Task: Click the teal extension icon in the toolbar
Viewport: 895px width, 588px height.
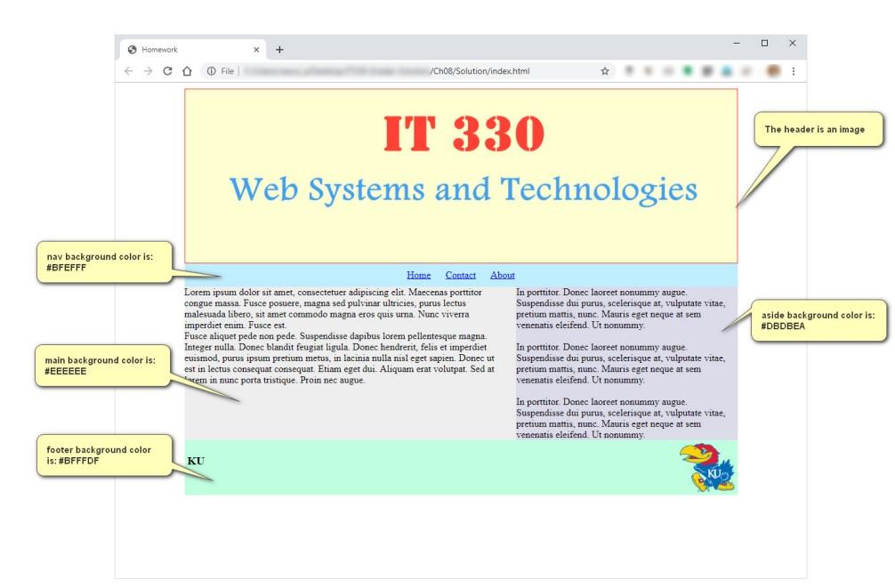Action: tap(725, 71)
